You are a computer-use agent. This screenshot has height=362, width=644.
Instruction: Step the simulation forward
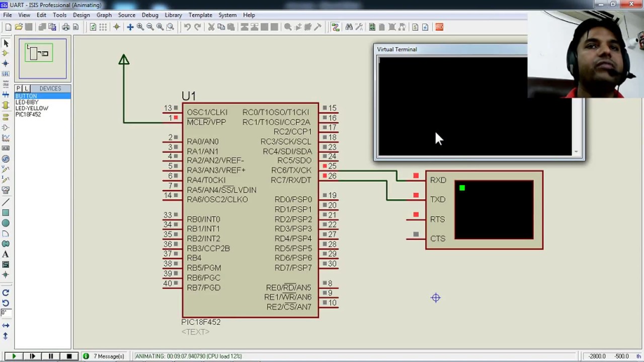[x=32, y=356]
